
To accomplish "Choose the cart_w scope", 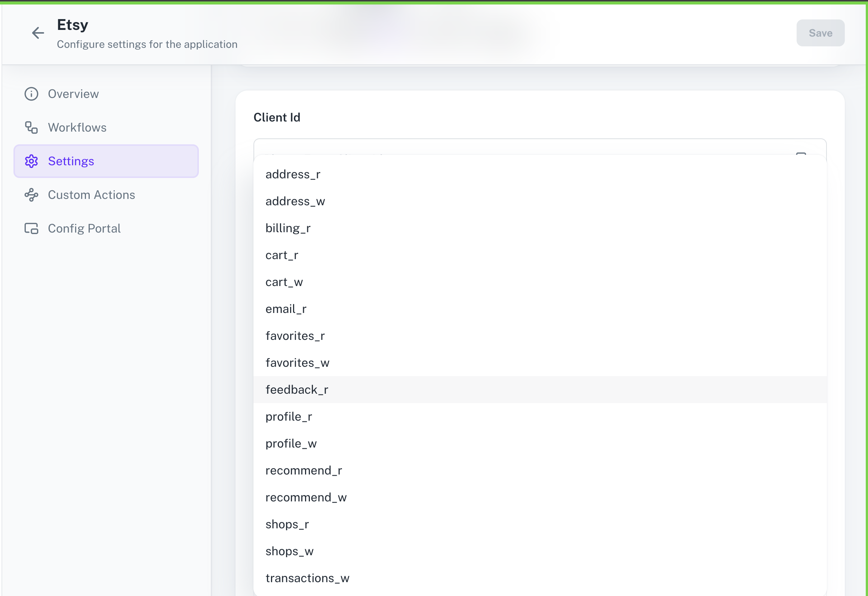I will coord(284,282).
